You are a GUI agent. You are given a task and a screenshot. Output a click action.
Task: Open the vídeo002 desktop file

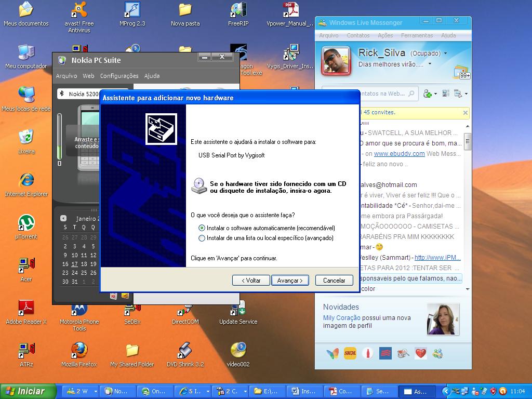[238, 354]
